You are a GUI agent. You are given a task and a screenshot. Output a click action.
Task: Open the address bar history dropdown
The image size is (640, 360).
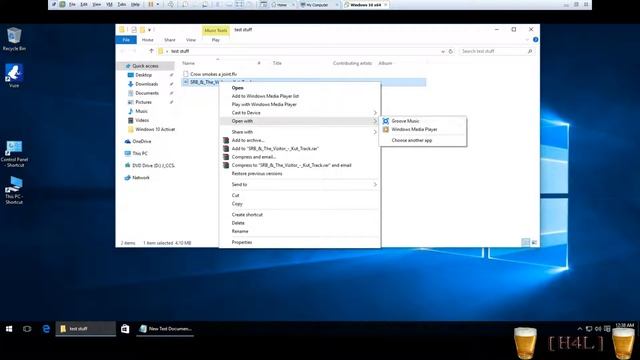click(x=443, y=51)
